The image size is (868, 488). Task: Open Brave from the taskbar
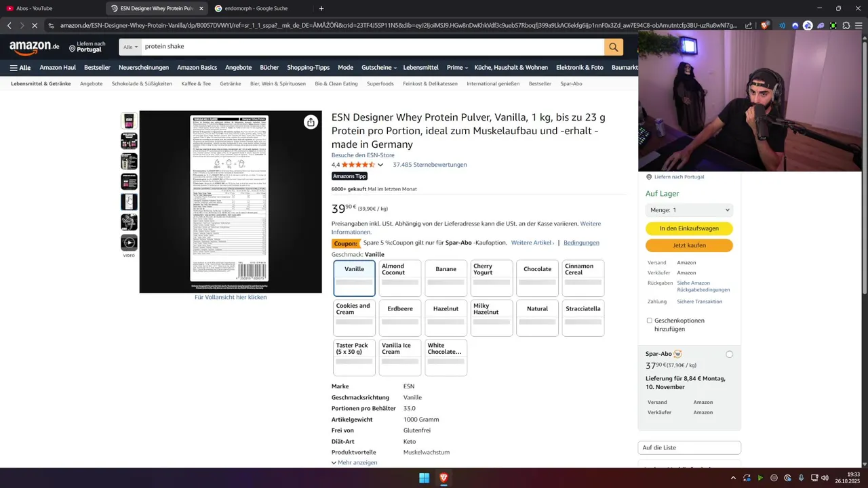pos(443,478)
